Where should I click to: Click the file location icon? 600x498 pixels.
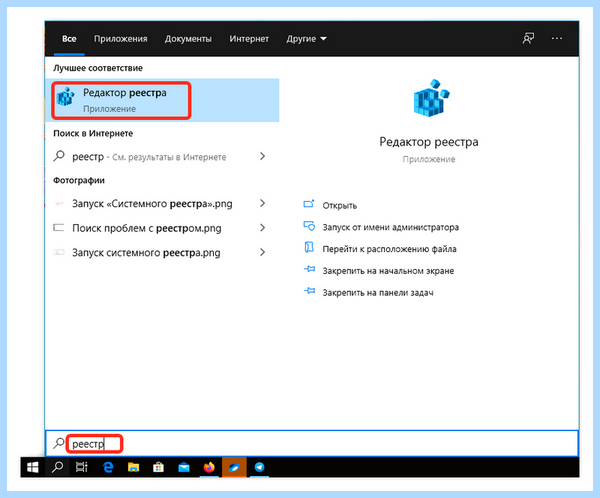click(x=309, y=248)
